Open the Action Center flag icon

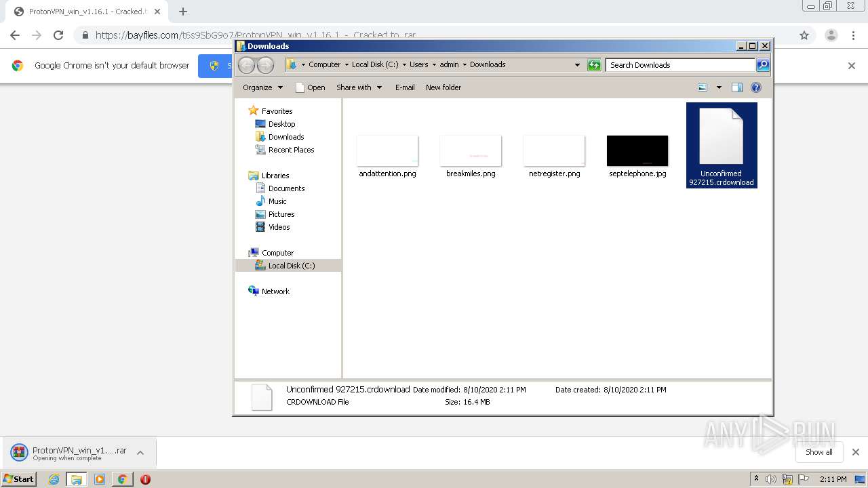pyautogui.click(x=802, y=479)
